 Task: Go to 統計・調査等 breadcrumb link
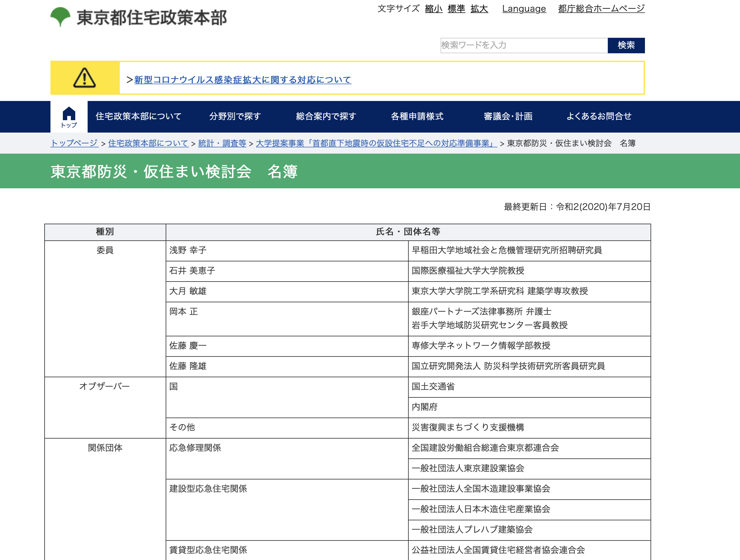tap(222, 143)
